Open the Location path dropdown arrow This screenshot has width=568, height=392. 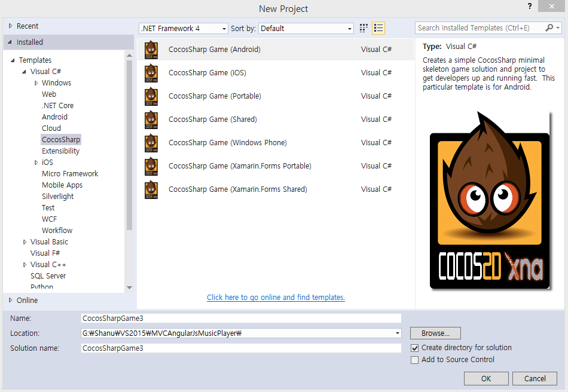click(398, 333)
